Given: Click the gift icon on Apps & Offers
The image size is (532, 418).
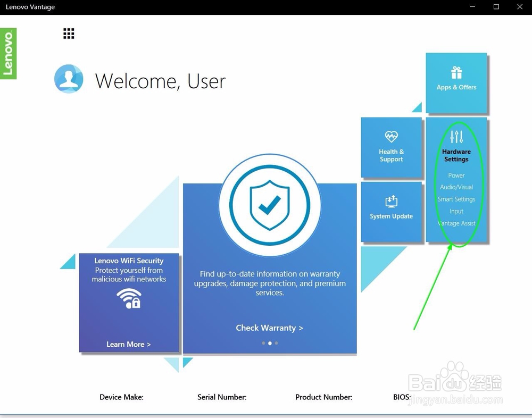Looking at the screenshot, I should [456, 73].
